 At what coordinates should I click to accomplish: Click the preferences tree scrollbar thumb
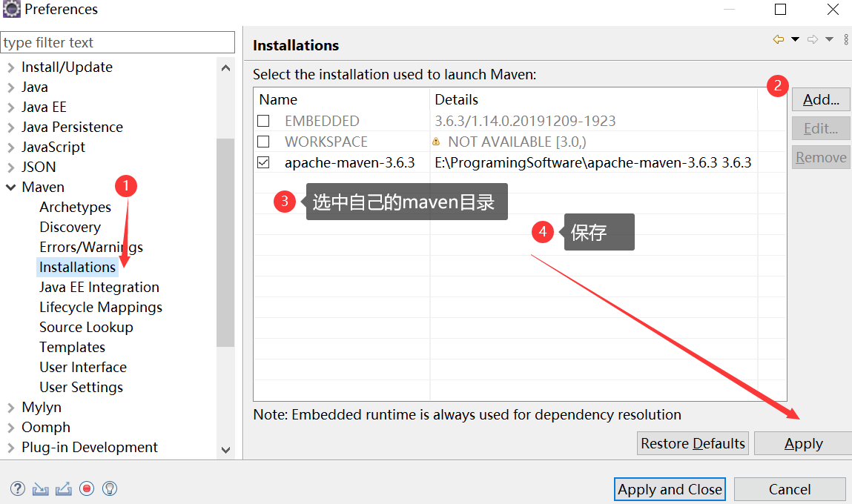[225, 242]
